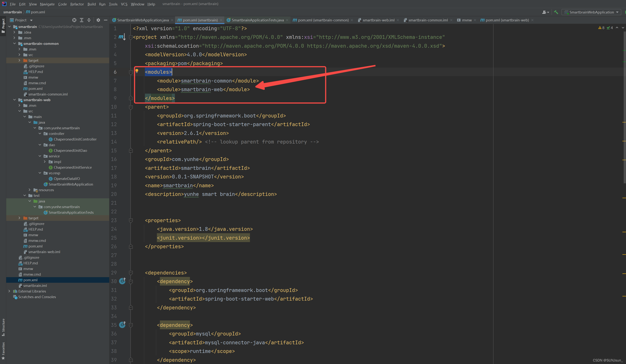
Task: Click the Collapse All icon in Project panel
Action: pos(89,20)
